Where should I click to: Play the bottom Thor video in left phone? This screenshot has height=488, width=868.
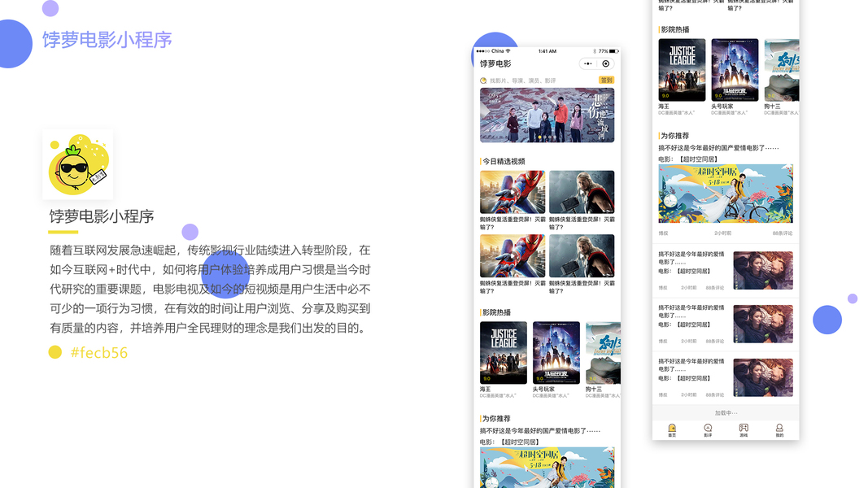click(x=582, y=255)
